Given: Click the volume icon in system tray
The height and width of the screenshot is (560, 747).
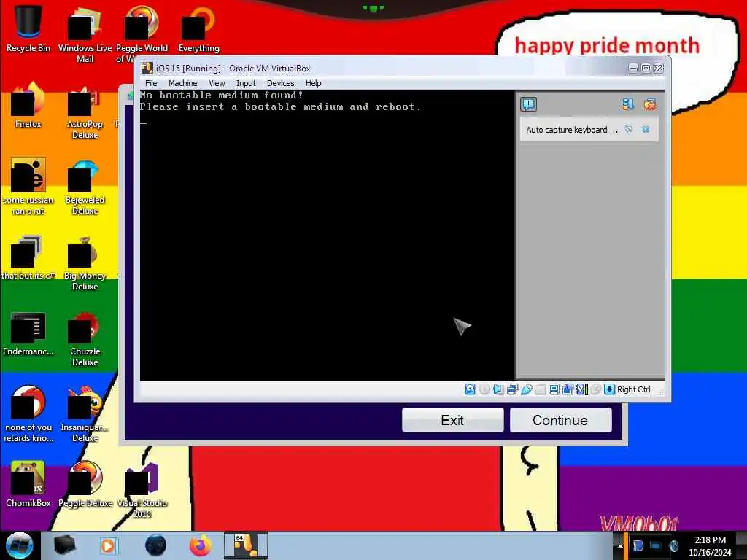Looking at the screenshot, I should pyautogui.click(x=674, y=546).
